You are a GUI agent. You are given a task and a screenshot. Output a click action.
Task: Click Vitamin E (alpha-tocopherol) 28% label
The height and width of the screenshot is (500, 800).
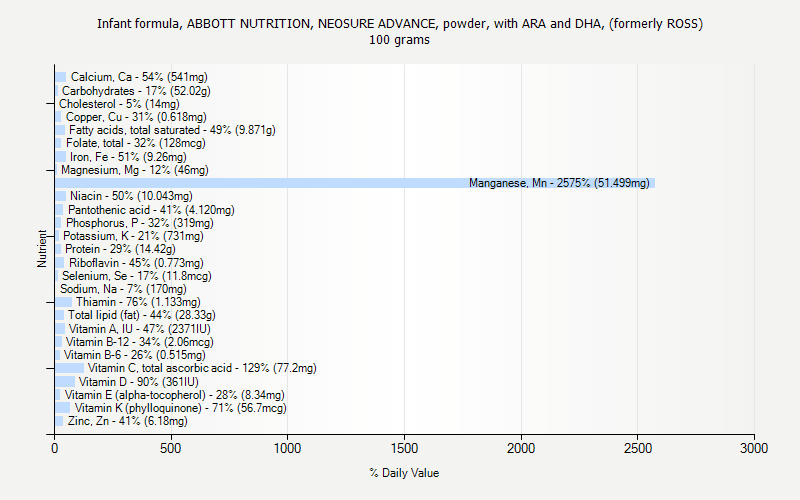coord(175,395)
